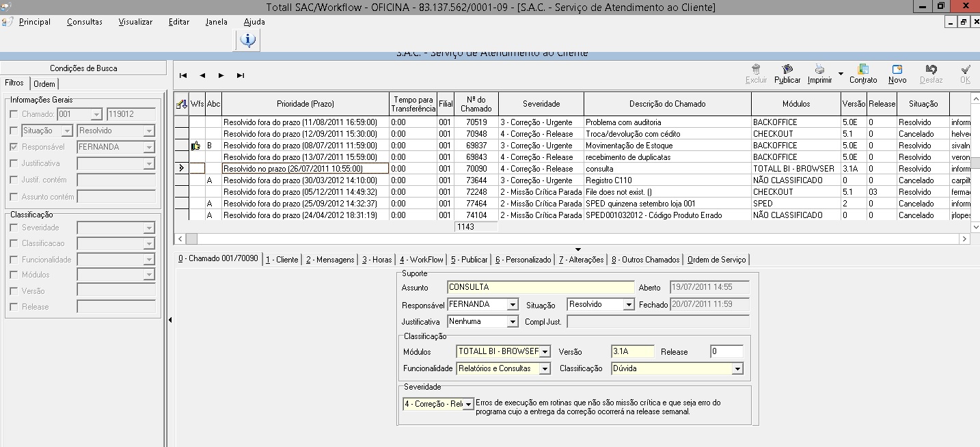
Task: Enable the Assunto contém checkbox
Action: [x=14, y=197]
